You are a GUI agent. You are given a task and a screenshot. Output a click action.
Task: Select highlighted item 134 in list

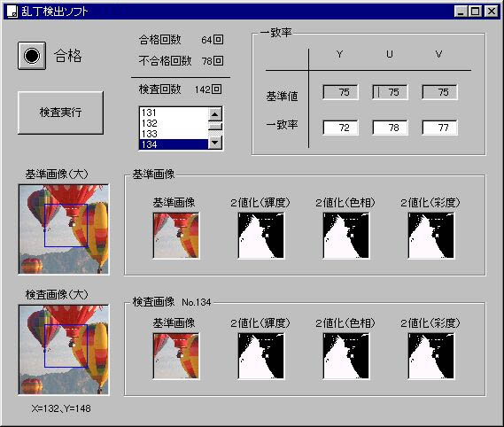174,144
